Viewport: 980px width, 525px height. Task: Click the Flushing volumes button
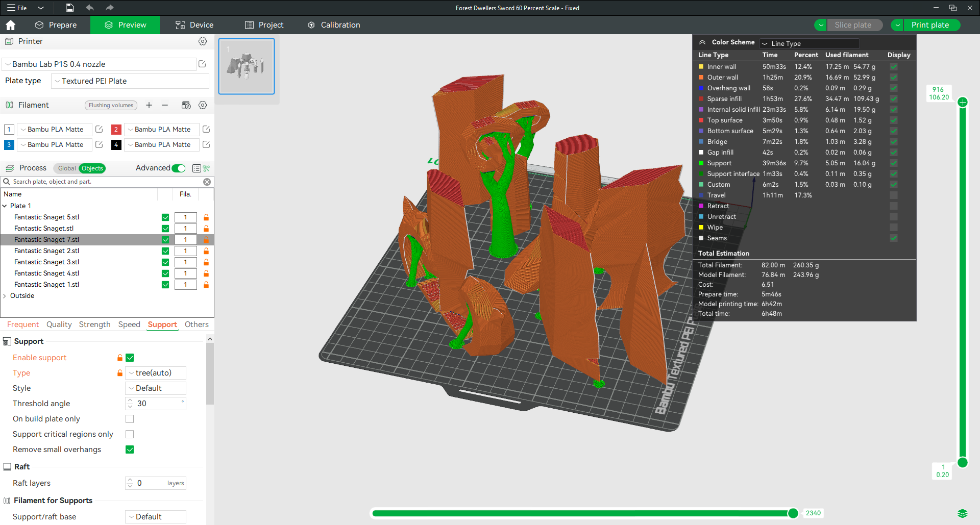(111, 105)
